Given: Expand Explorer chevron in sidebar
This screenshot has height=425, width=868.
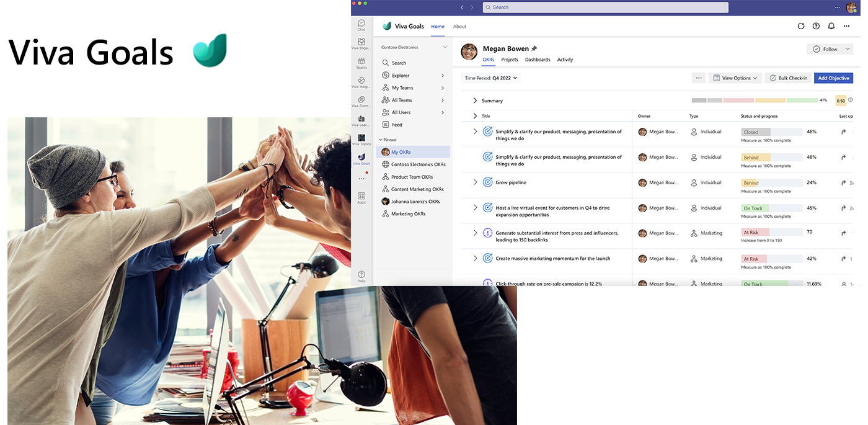Looking at the screenshot, I should coord(443,76).
